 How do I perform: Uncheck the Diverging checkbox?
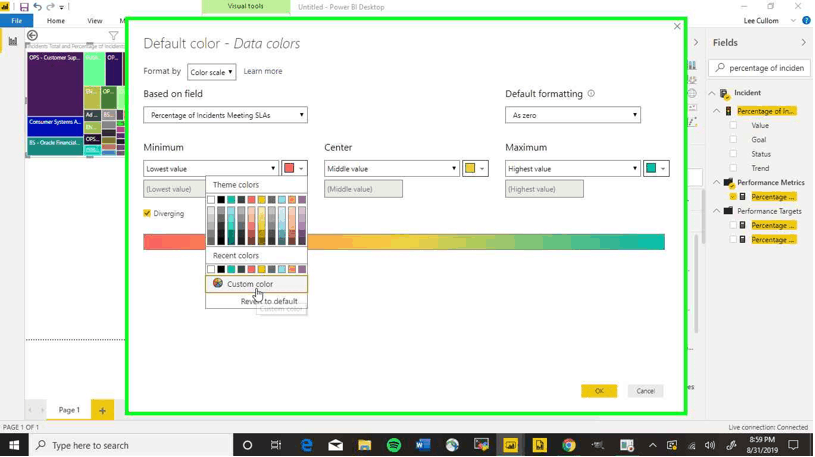tap(148, 214)
